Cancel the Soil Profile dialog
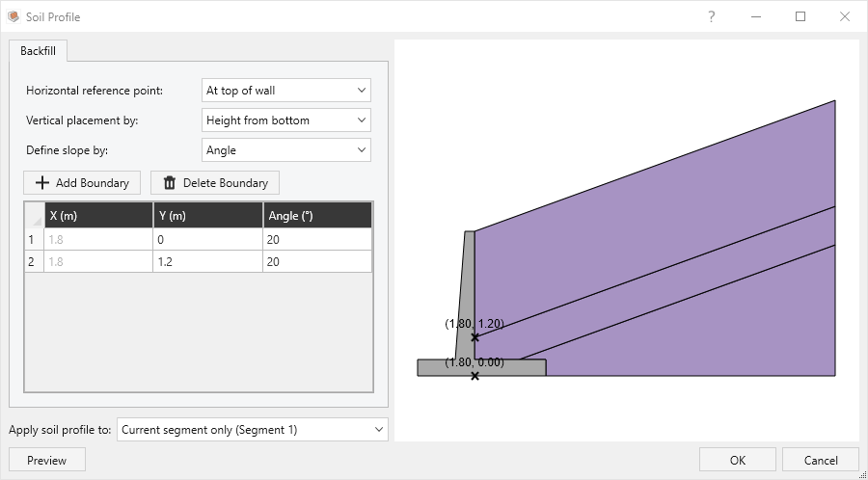868x480 pixels. coord(821,460)
